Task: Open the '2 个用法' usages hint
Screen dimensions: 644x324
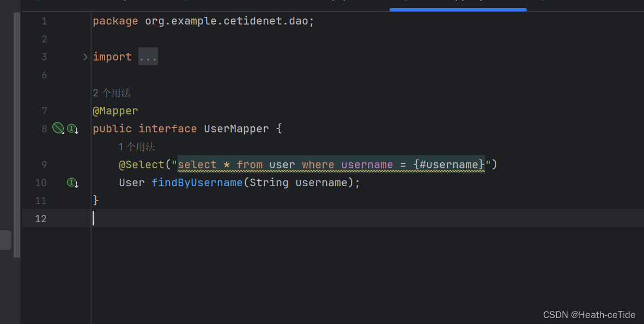Action: pyautogui.click(x=112, y=93)
